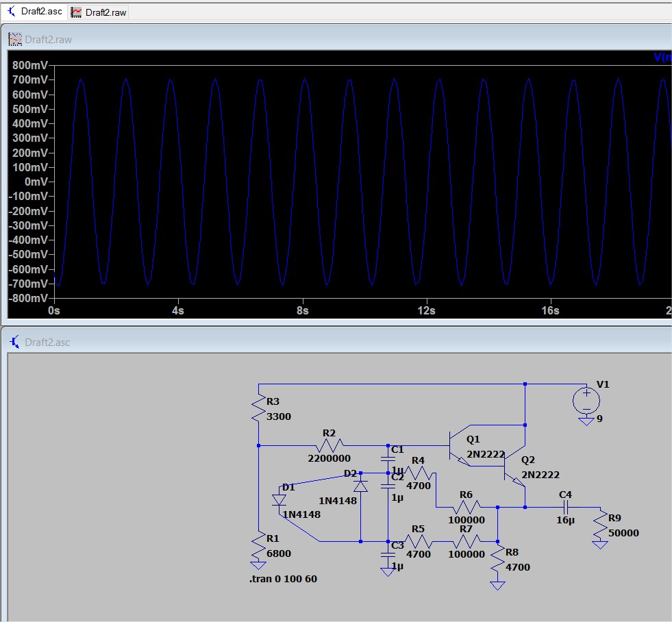Viewport: 672px width, 622px height.
Task: Click the 0mV vertical axis label
Action: 36,182
